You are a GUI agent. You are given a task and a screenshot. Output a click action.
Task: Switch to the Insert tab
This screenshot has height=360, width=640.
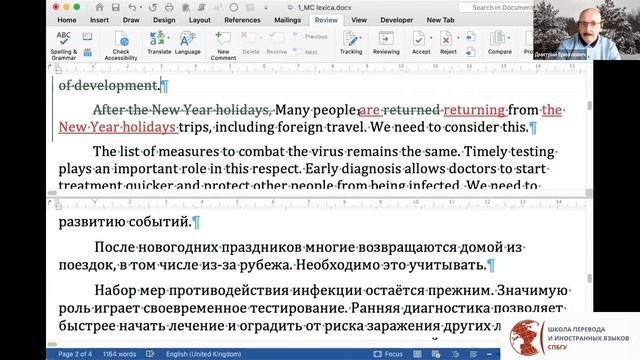99,20
